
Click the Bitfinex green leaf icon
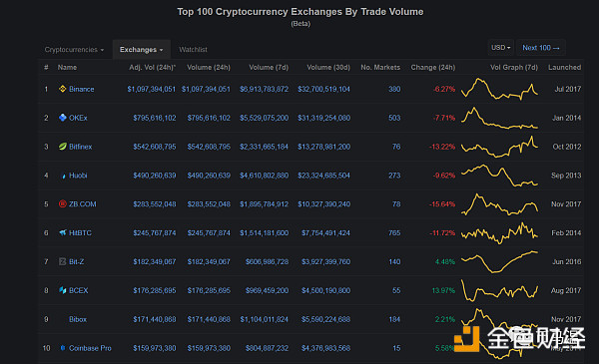63,147
